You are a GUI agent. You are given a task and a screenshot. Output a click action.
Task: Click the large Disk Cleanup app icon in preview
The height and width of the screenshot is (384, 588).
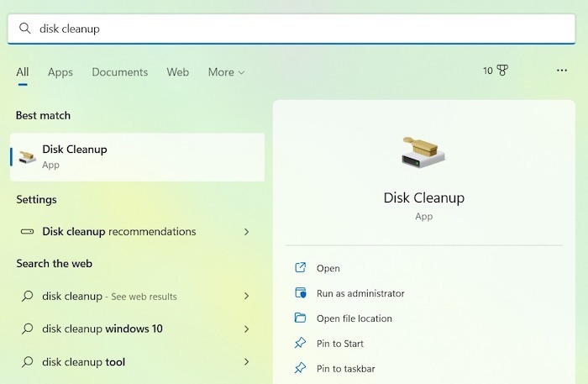pos(423,153)
